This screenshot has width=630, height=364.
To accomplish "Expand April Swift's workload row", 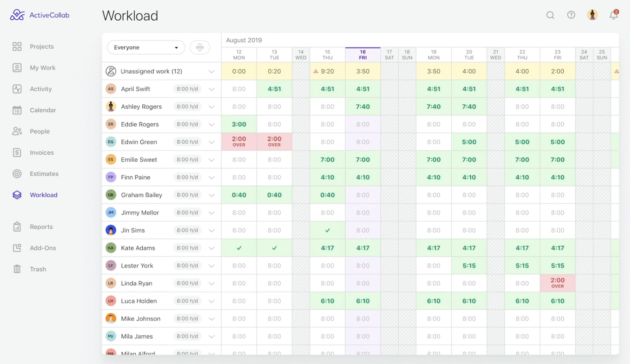I will [211, 89].
